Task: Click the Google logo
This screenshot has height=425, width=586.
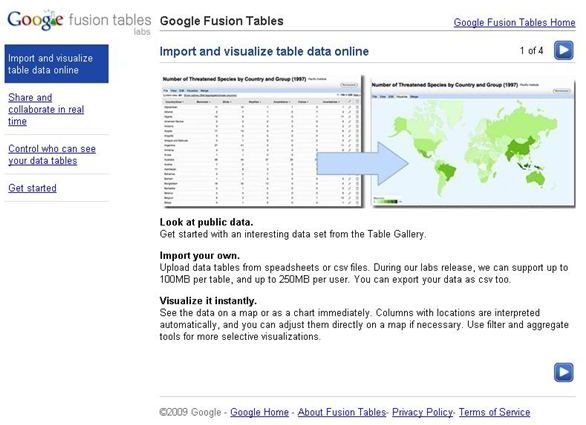Action: 36,20
